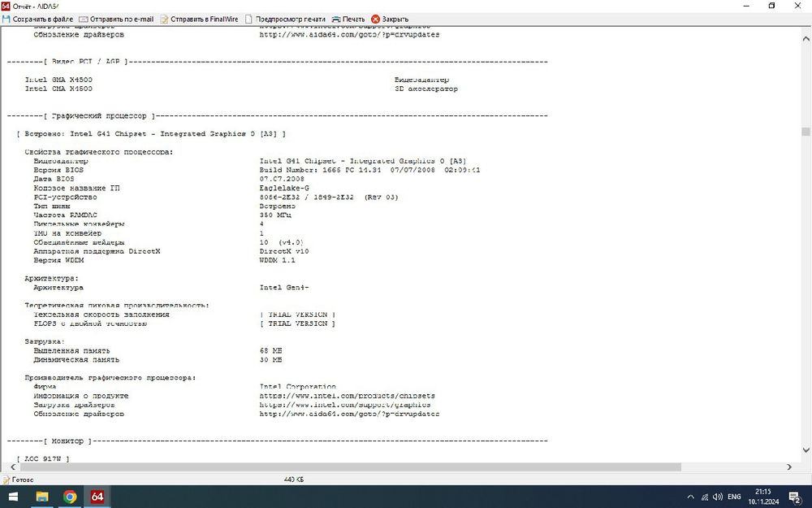812x508 pixels.
Task: Click the ENG language indicator
Action: [x=734, y=497]
